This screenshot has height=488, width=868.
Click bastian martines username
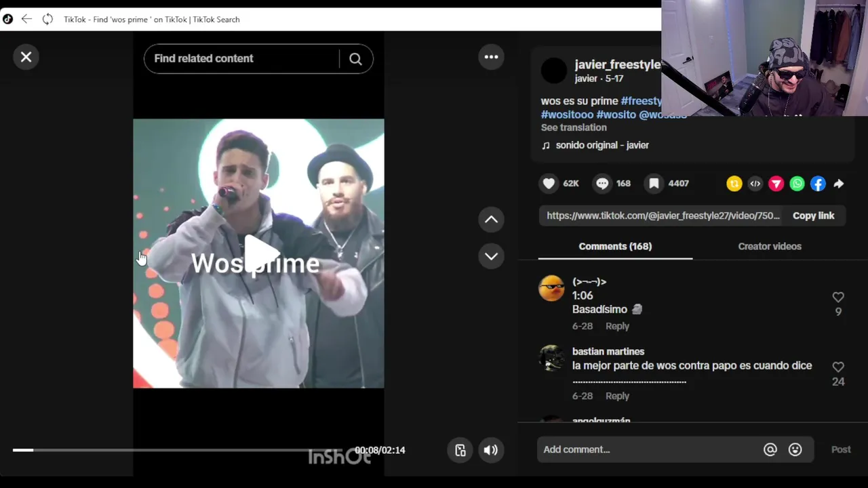pyautogui.click(x=608, y=351)
